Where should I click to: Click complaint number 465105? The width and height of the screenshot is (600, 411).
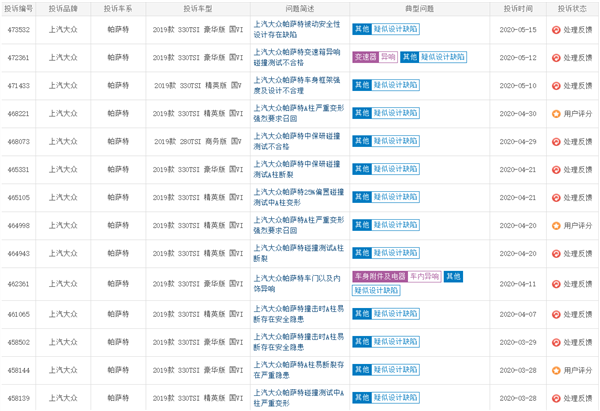19,198
